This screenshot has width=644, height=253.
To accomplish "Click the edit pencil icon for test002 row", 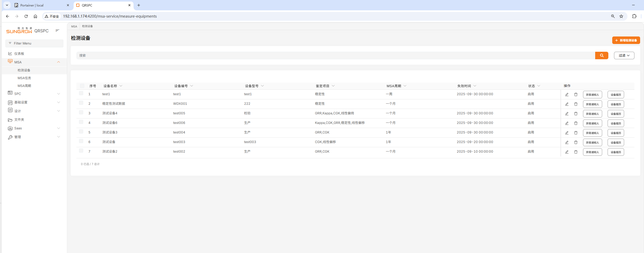I will [x=567, y=152].
